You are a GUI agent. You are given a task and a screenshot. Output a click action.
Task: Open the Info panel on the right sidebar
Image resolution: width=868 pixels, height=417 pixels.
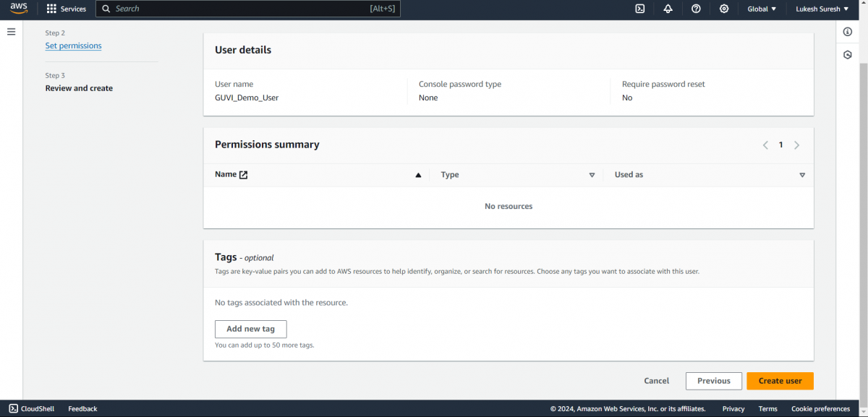pyautogui.click(x=847, y=32)
